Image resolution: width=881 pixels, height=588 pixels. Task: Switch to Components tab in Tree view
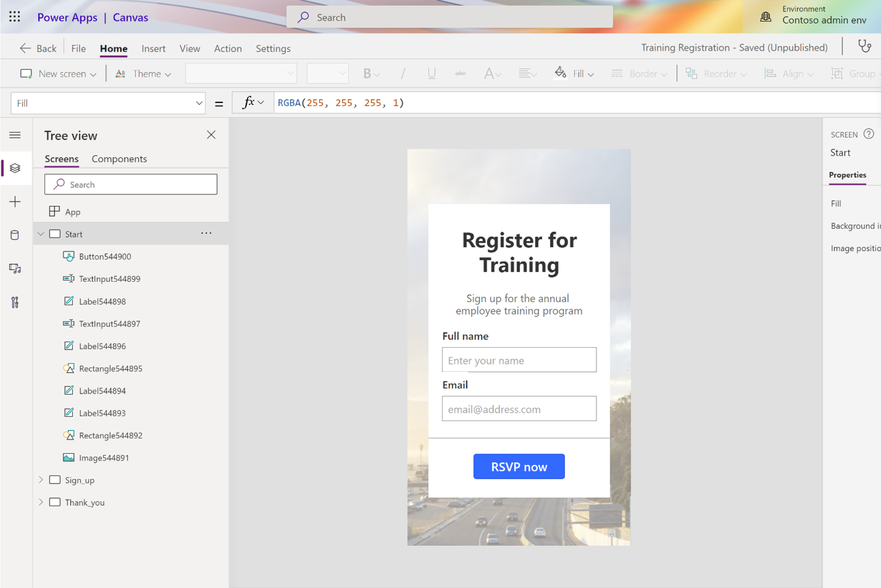(x=119, y=158)
